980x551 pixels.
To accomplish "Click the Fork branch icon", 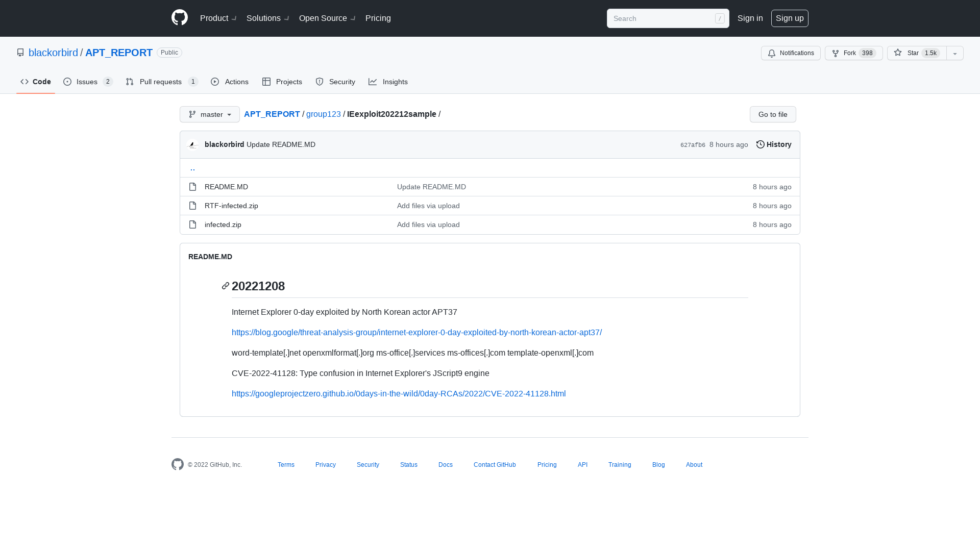I will tap(836, 53).
